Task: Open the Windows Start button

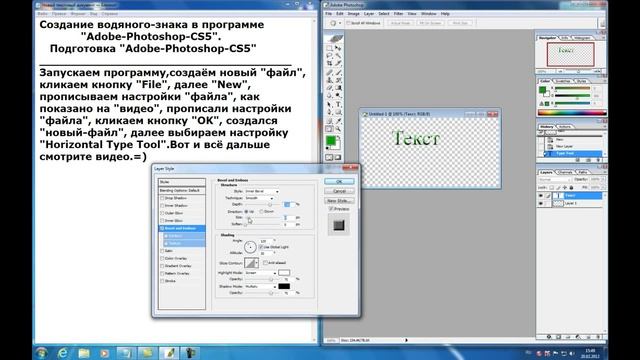Action: click(x=42, y=353)
